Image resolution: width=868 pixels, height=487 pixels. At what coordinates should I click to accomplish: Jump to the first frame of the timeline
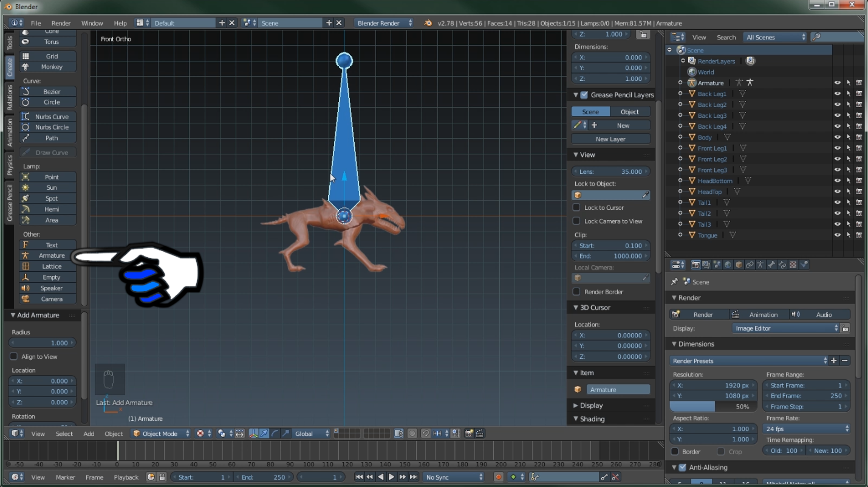pos(358,477)
